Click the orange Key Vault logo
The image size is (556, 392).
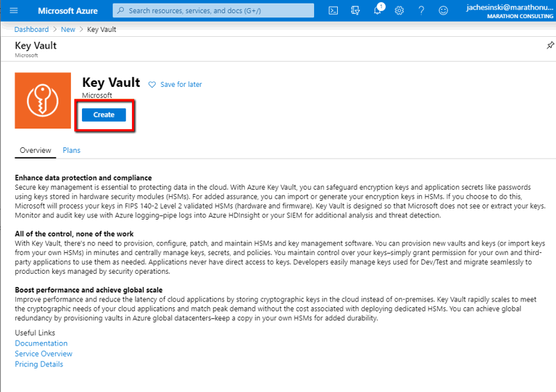coord(43,101)
